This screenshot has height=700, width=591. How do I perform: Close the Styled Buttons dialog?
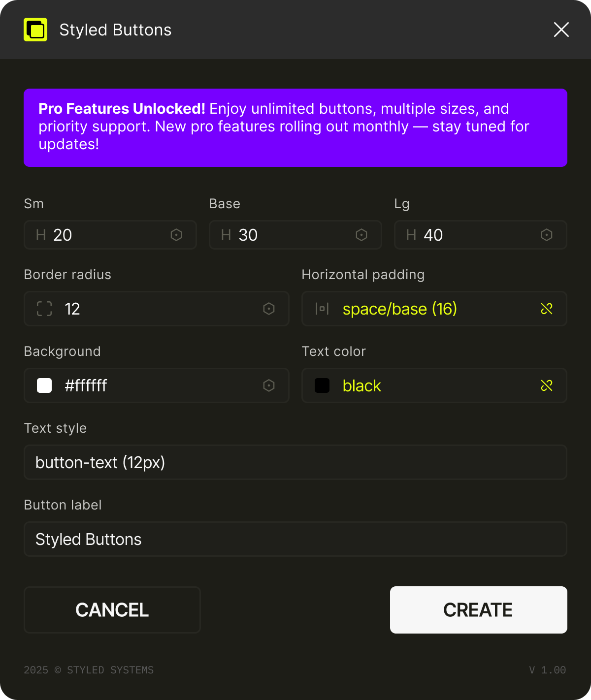tap(561, 30)
